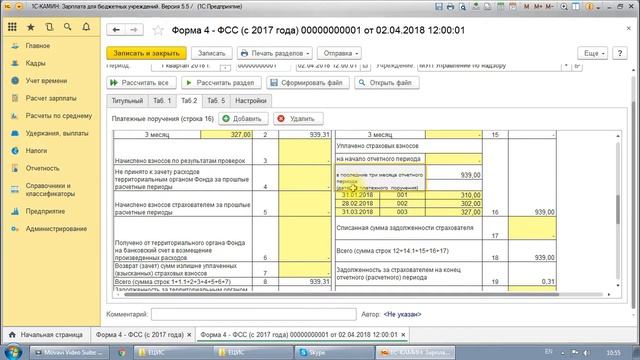
Task: Click the window layout panels icon
Action: pyautogui.click(x=576, y=7)
